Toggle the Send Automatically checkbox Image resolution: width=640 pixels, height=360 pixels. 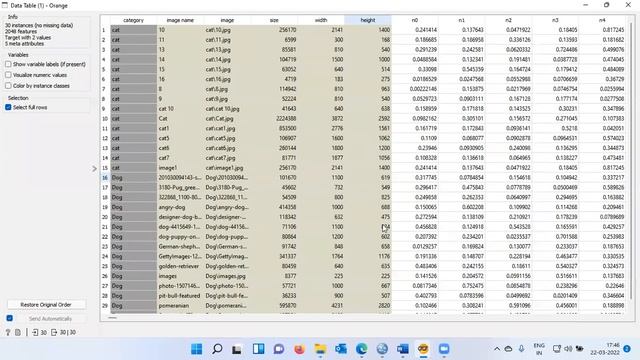tap(9, 318)
